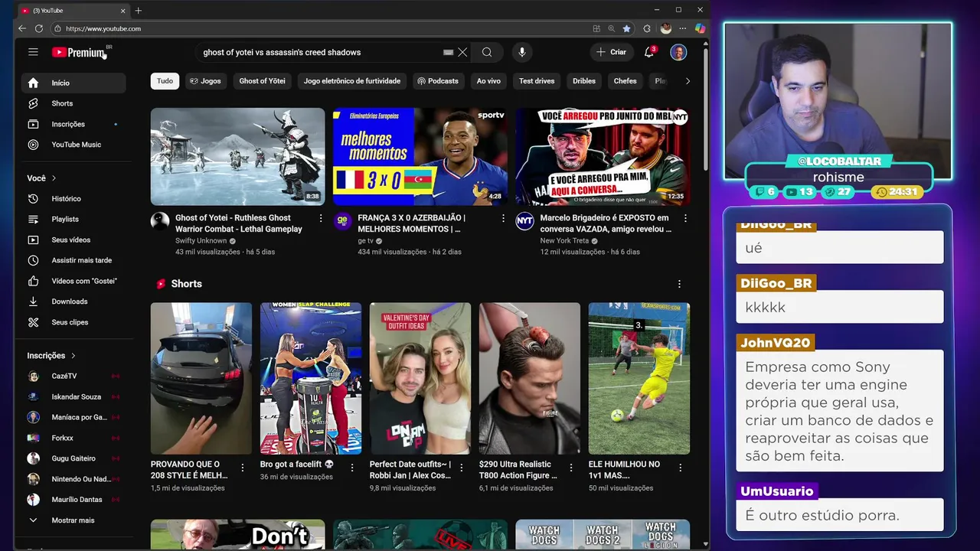The width and height of the screenshot is (980, 551).
Task: Open the Nintendo Ou Nad... subscription
Action: [73, 479]
